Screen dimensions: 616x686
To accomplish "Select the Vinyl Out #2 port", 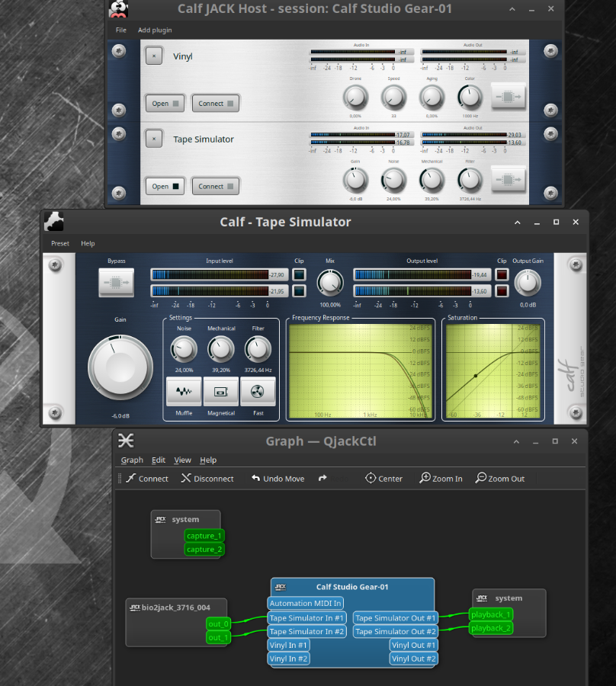I will pyautogui.click(x=413, y=659).
